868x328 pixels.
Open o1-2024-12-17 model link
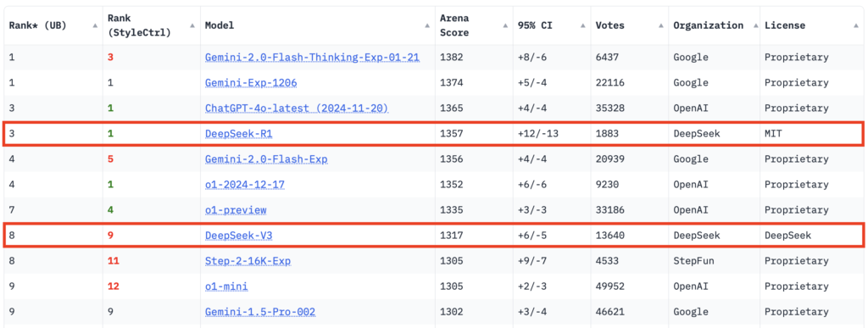[x=245, y=185]
